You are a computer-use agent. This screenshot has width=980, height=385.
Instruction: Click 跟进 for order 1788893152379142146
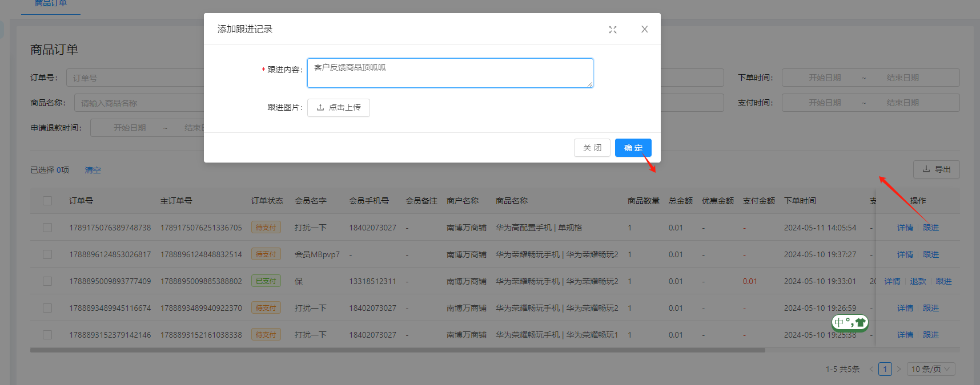pos(931,335)
